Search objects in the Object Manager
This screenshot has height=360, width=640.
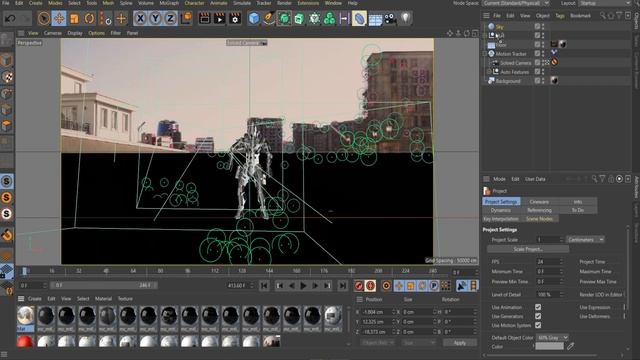[x=602, y=16]
